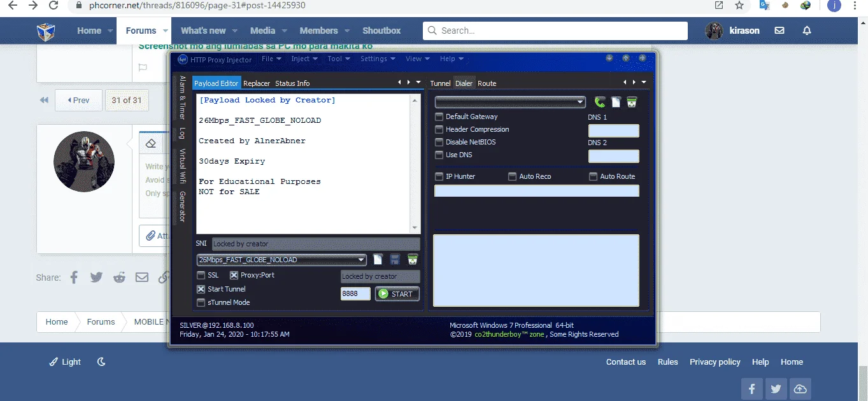
Task: Open the Shoutbox nav link
Action: [381, 31]
